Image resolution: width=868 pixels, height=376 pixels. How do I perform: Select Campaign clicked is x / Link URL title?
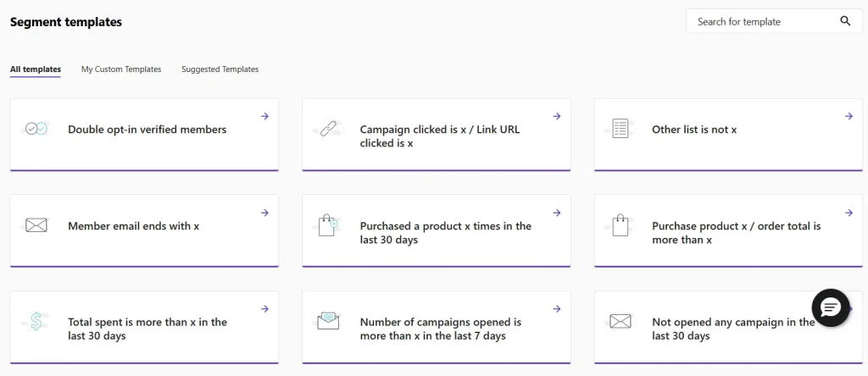click(440, 136)
